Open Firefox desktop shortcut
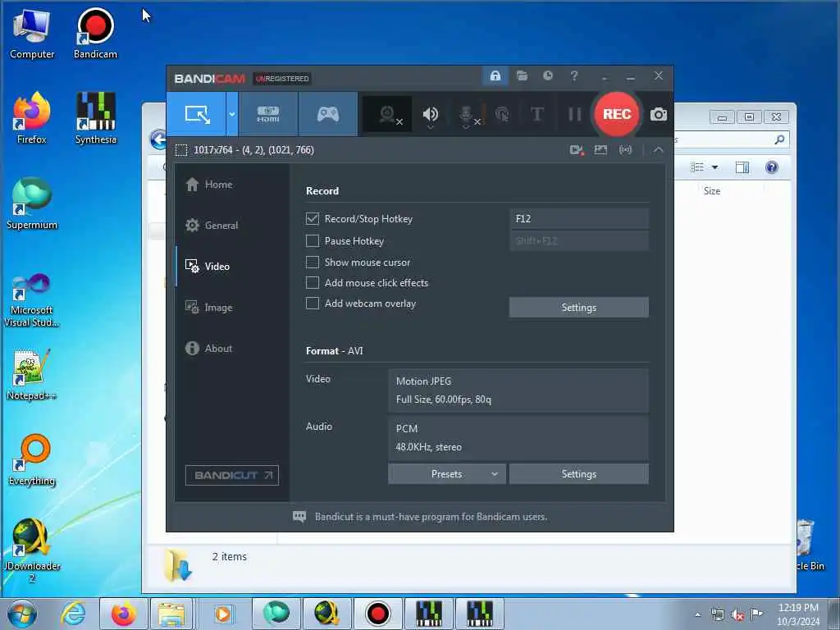The width and height of the screenshot is (840, 630). (32, 118)
